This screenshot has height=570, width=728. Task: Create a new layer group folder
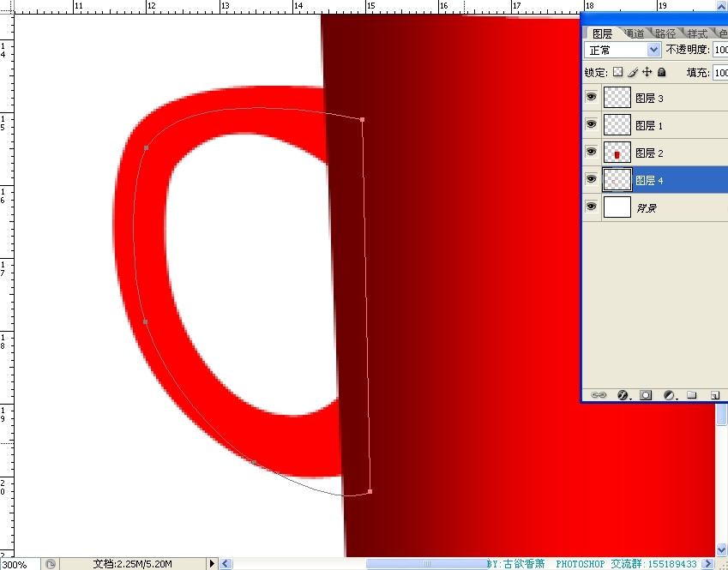pos(692,395)
